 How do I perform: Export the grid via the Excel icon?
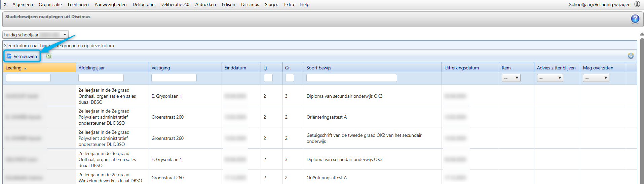coord(49,56)
